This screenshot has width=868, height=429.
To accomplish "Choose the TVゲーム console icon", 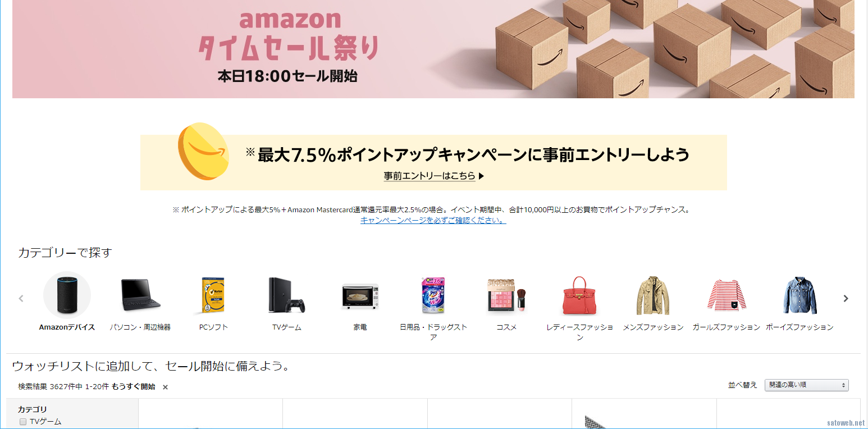I will click(x=287, y=295).
